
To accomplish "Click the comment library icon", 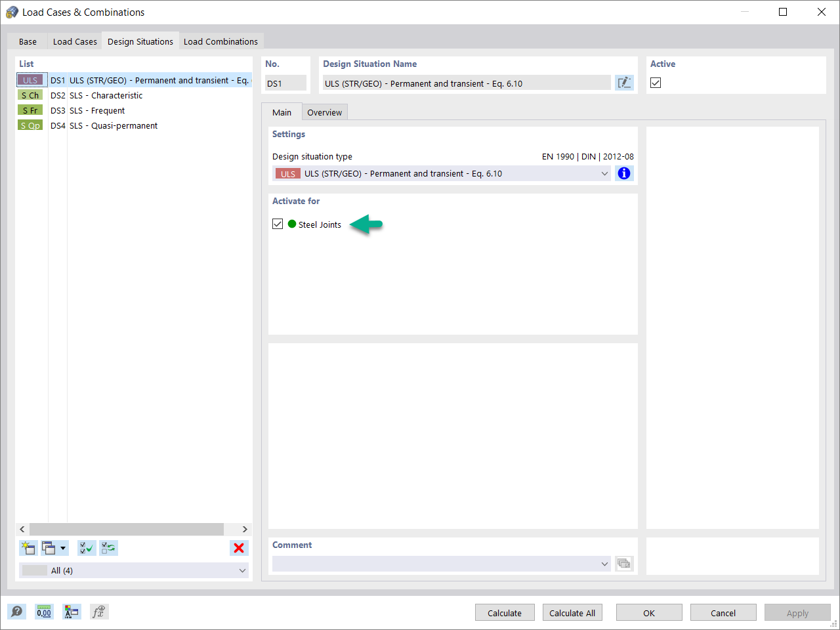I will 624,564.
